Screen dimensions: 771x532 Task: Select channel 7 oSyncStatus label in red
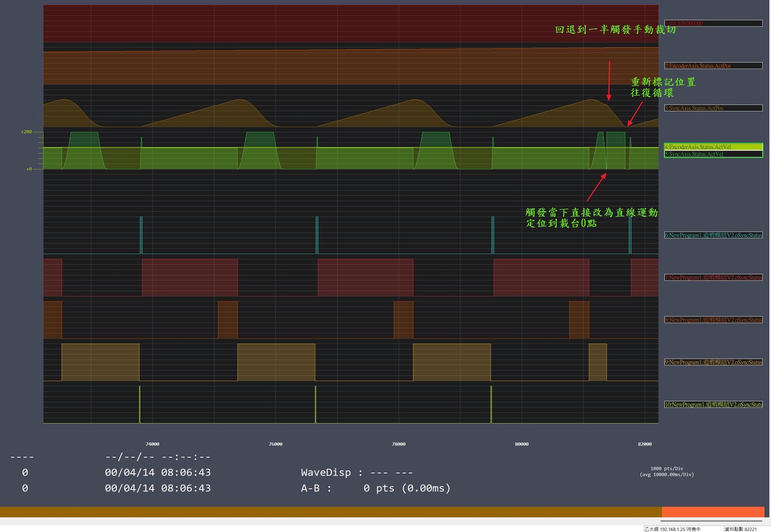tap(713, 277)
